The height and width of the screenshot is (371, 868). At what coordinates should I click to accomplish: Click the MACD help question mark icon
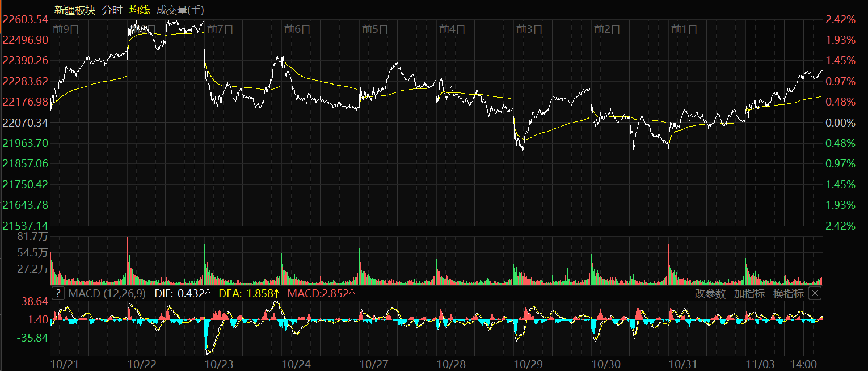pyautogui.click(x=58, y=293)
